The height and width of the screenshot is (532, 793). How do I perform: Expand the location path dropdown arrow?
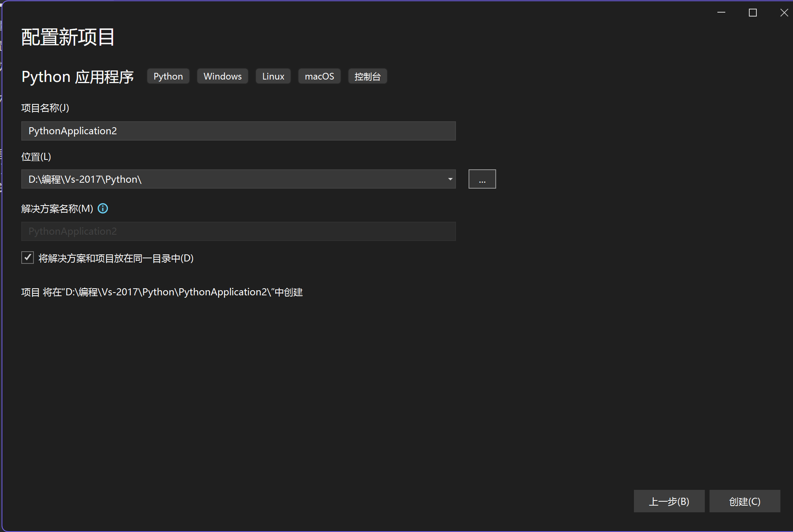(x=450, y=179)
